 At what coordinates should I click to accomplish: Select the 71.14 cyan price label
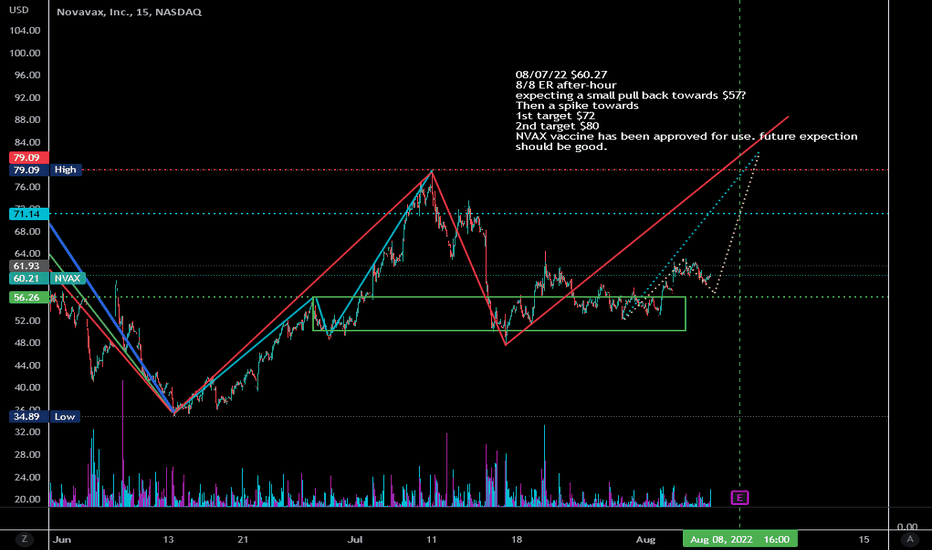pyautogui.click(x=27, y=214)
